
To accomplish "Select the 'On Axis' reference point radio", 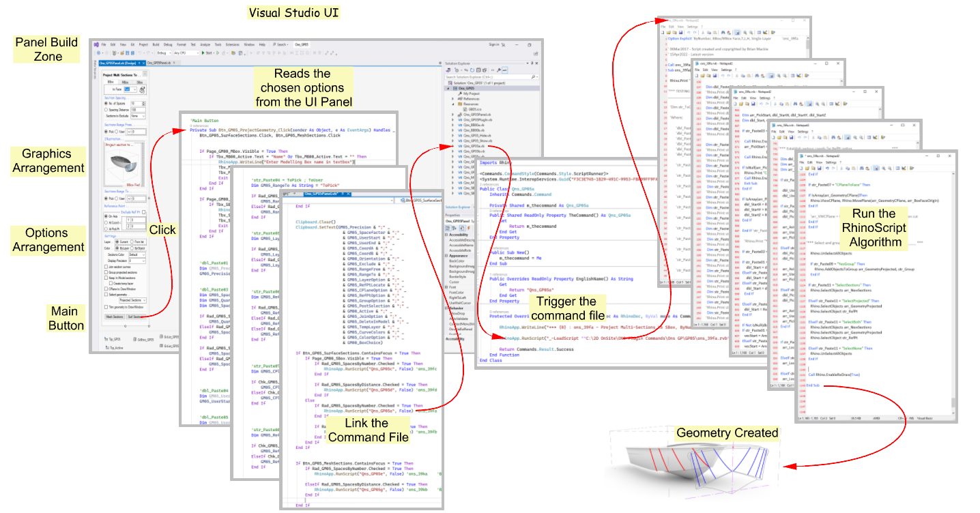I will tap(106, 216).
